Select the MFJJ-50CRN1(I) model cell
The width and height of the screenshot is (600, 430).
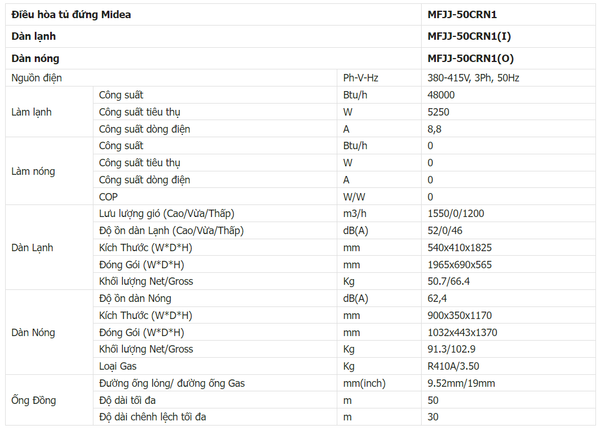(x=469, y=37)
